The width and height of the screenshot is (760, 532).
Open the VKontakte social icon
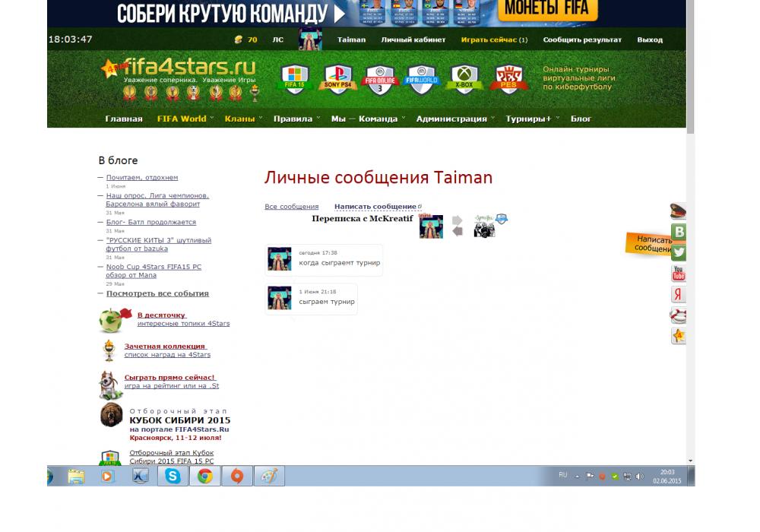click(679, 232)
